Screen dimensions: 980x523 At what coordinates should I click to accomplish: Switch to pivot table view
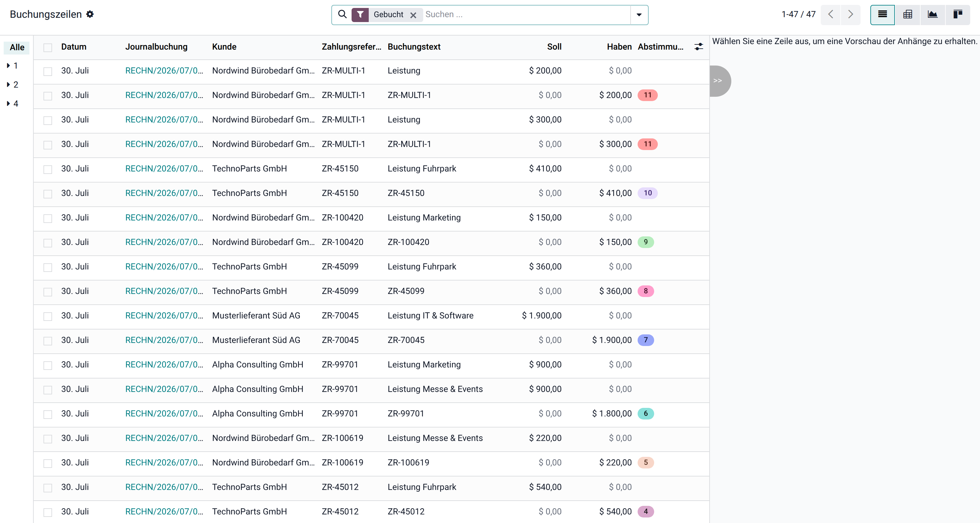click(x=908, y=14)
